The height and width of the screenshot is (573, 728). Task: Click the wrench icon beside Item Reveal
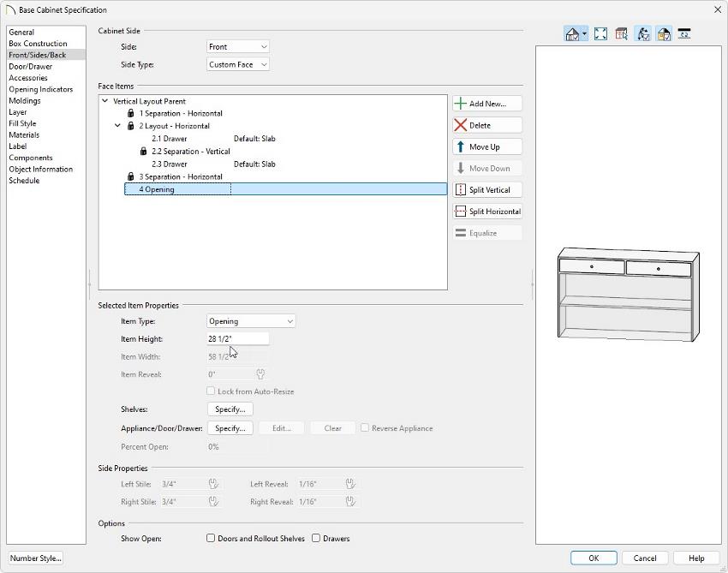click(260, 373)
